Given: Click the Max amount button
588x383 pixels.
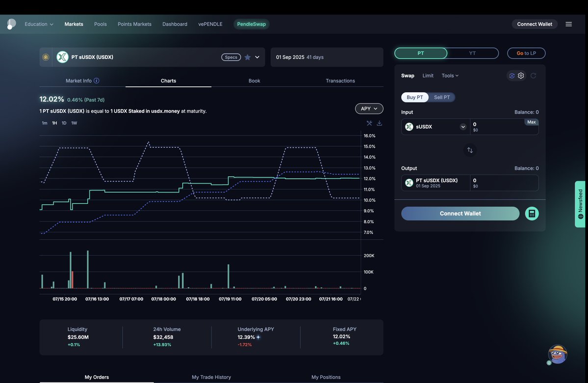Looking at the screenshot, I should click(532, 122).
